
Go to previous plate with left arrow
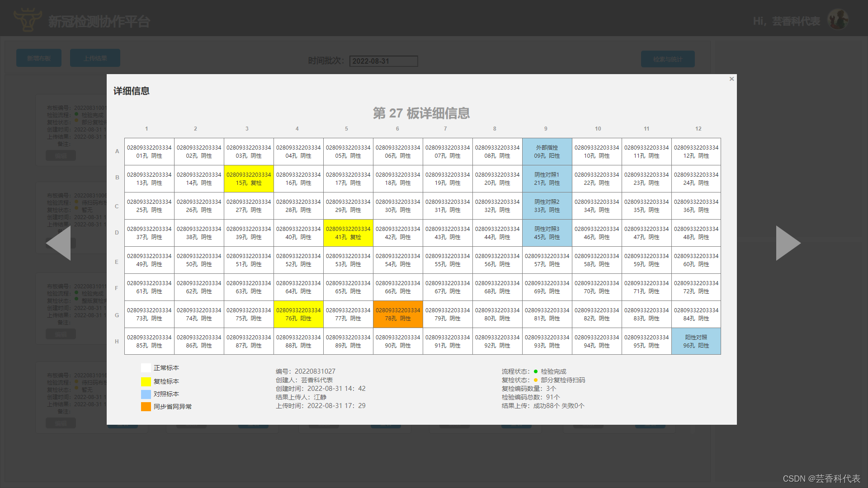tap(58, 243)
